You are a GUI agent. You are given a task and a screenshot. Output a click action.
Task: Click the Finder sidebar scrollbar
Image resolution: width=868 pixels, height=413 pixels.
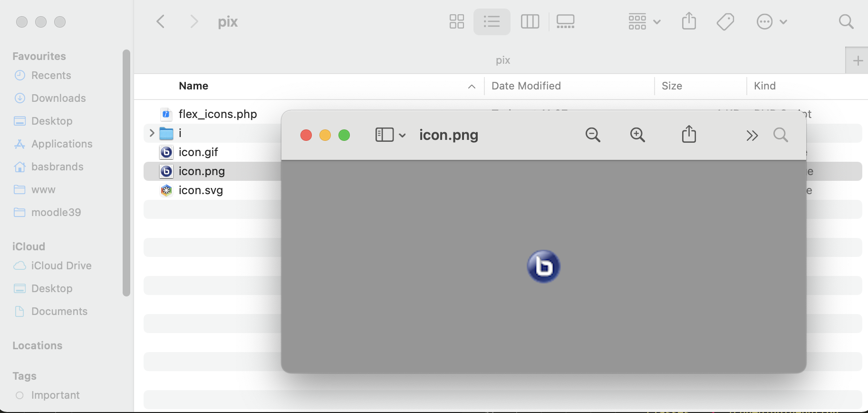[126, 173]
